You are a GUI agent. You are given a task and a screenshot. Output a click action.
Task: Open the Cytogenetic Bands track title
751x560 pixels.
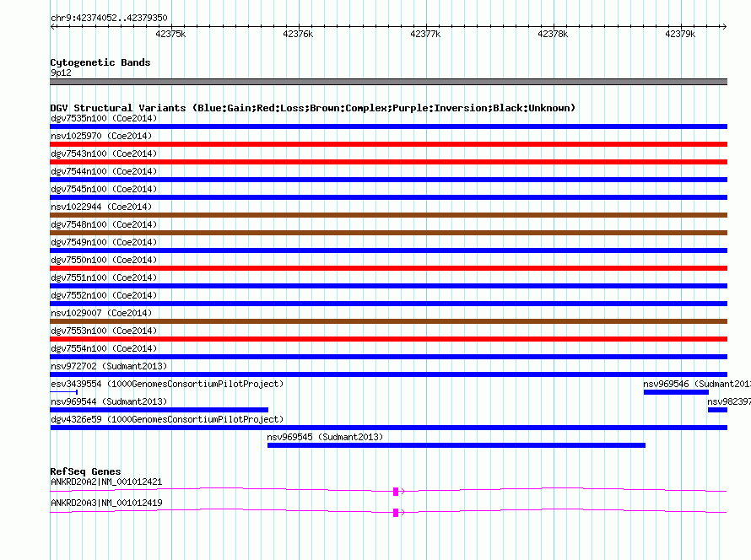point(100,62)
